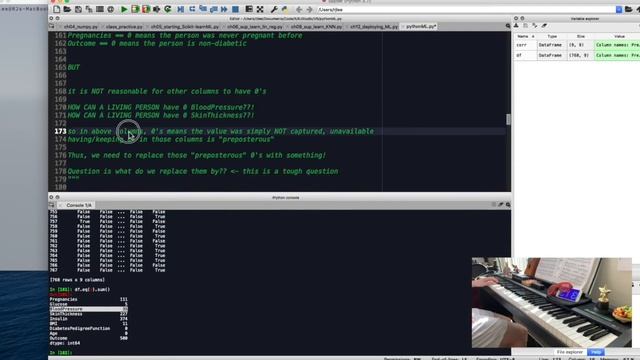Click the piano webcam video overlay

[551, 302]
